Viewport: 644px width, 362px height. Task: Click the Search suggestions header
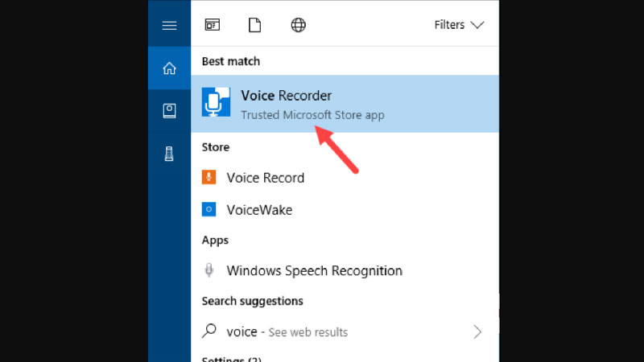pyautogui.click(x=252, y=301)
